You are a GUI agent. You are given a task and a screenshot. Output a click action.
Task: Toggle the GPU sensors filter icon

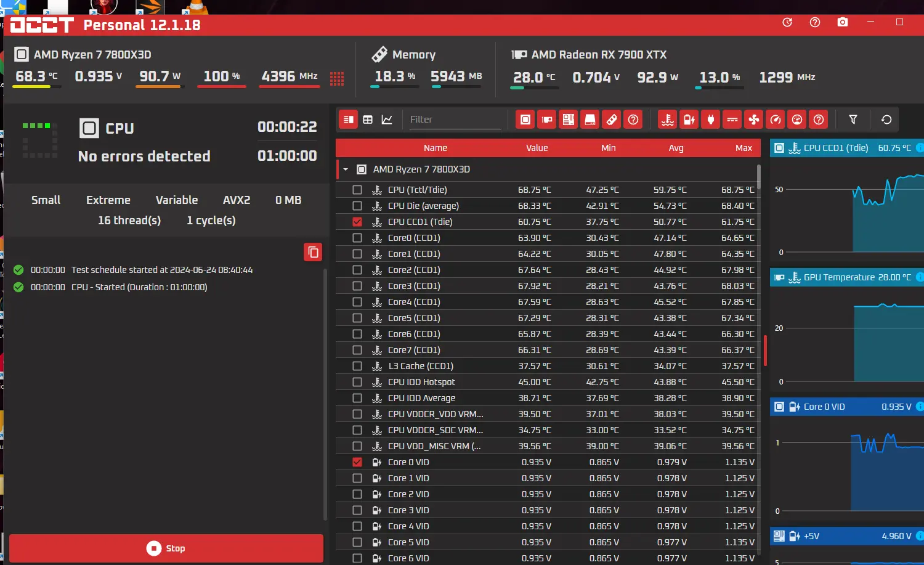point(547,120)
